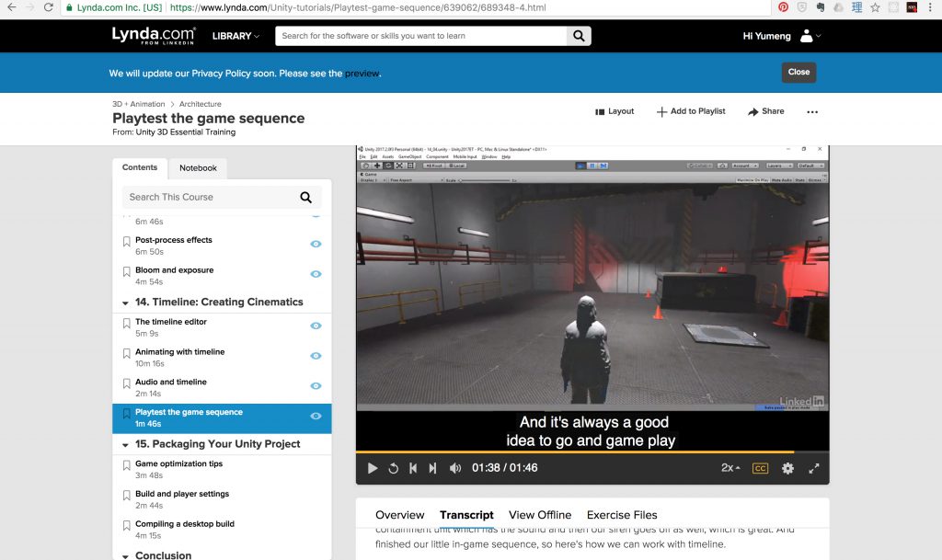Go back in browser history

pyautogui.click(x=11, y=7)
